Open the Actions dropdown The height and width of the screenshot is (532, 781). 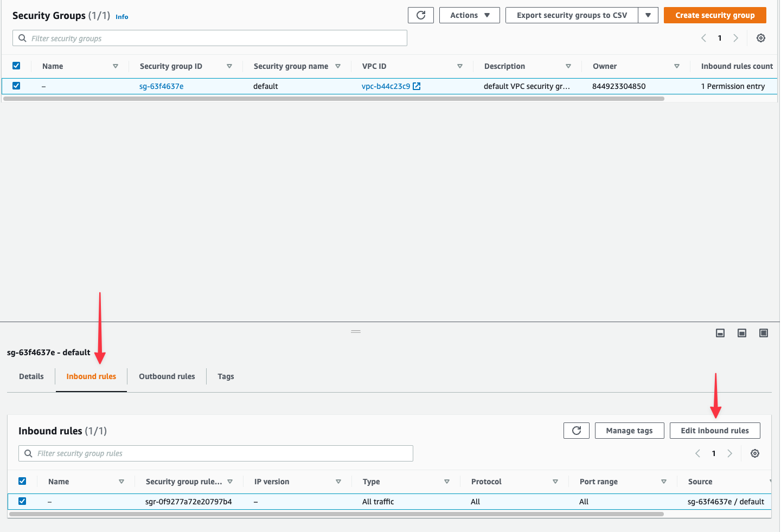[x=469, y=15]
